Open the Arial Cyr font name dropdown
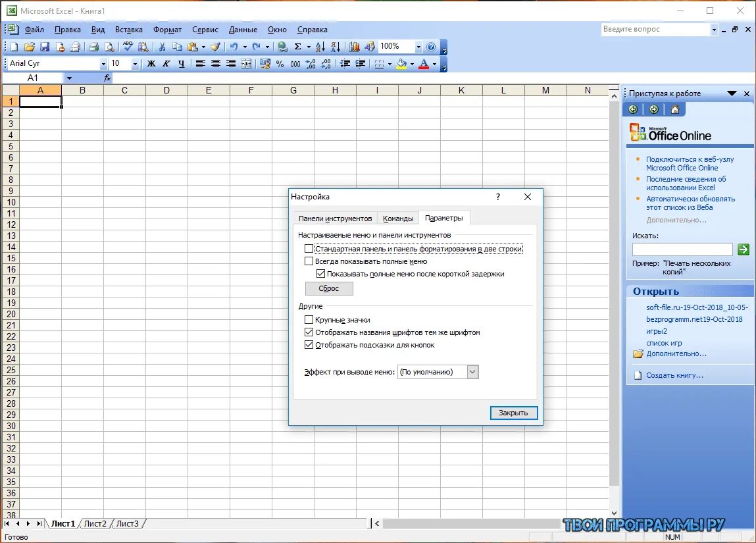Image resolution: width=756 pixels, height=543 pixels. coord(103,64)
